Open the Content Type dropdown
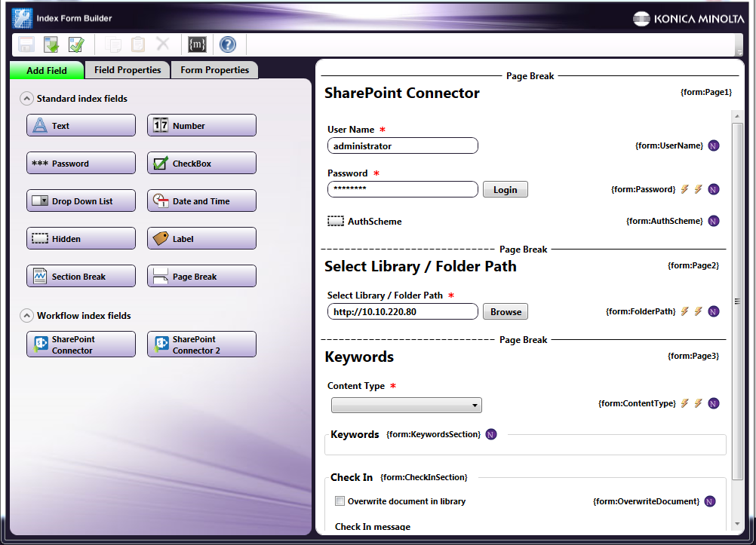The height and width of the screenshot is (545, 756). tap(407, 406)
